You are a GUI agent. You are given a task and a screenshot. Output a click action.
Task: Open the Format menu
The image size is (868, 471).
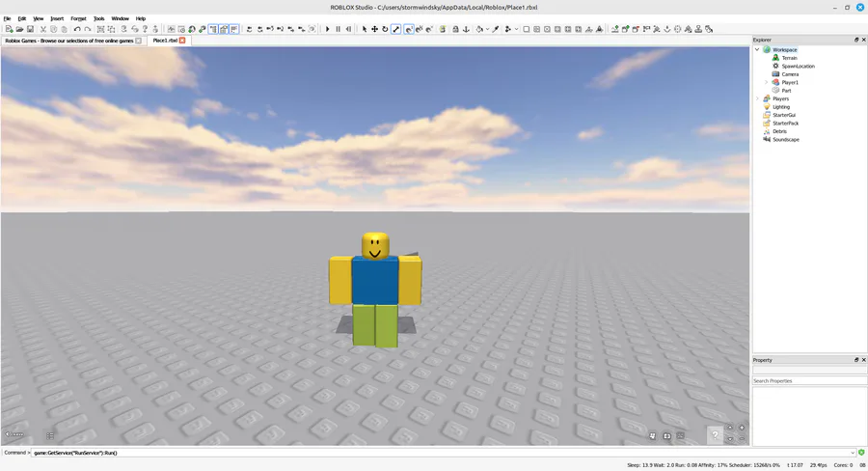(x=79, y=18)
